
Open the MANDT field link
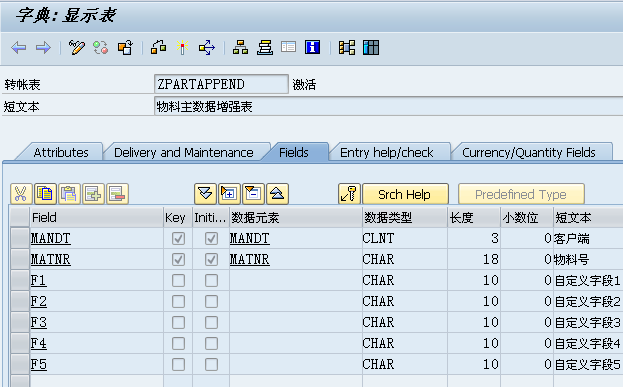click(50, 238)
